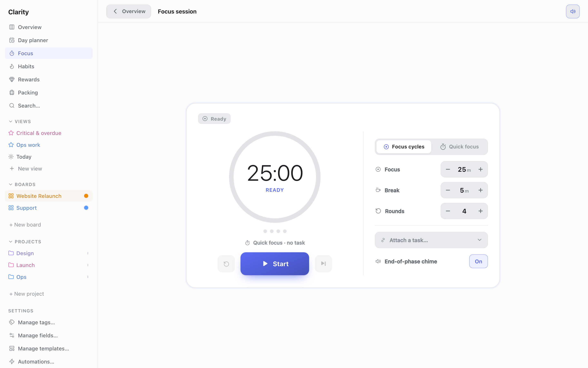The height and width of the screenshot is (368, 588).
Task: Open Overview in the sidebar
Action: [49, 27]
